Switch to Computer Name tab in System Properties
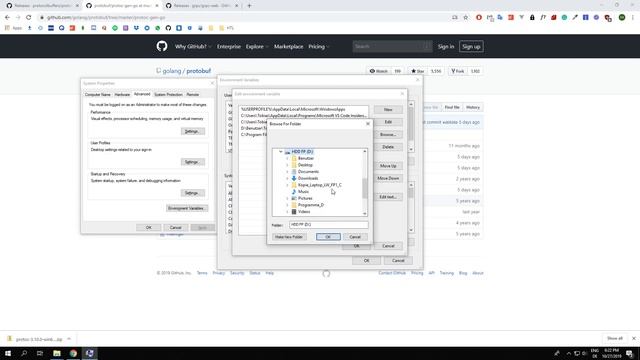This screenshot has height=360, width=640. point(98,95)
